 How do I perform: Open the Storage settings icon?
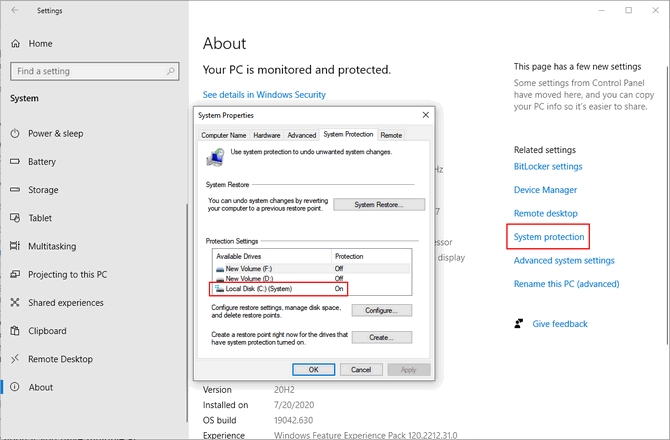[x=15, y=190]
